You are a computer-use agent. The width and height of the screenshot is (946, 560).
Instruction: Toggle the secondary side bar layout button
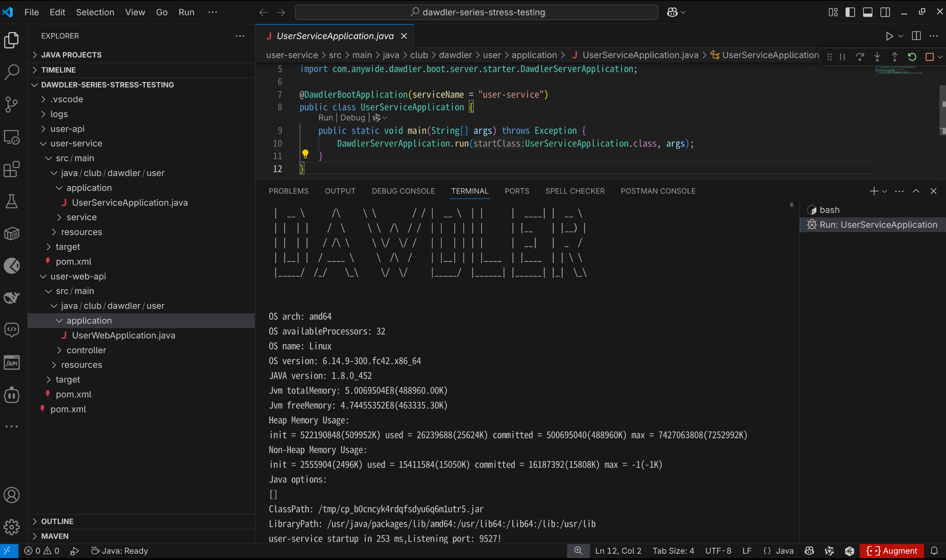tap(885, 12)
